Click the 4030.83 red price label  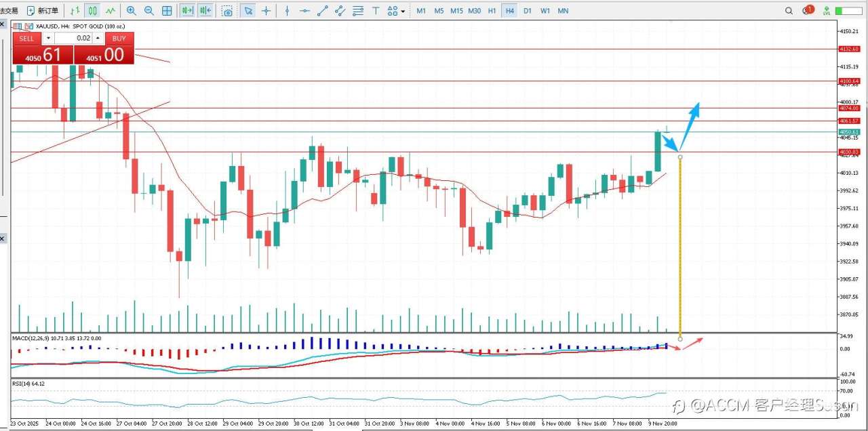849,152
